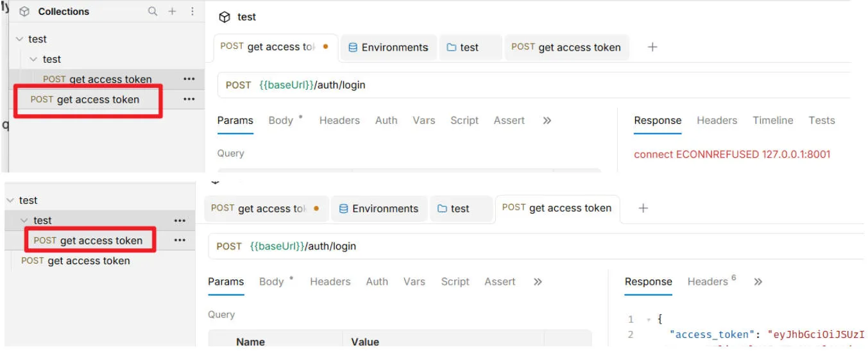This screenshot has width=868, height=354.
Task: Fold the JSON response at line 1
Action: coord(649,319)
